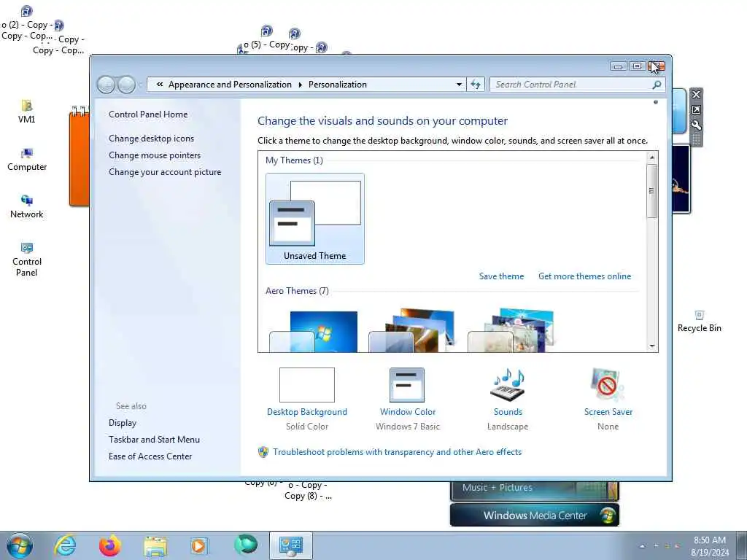Open the green round taskbar application

click(x=245, y=545)
